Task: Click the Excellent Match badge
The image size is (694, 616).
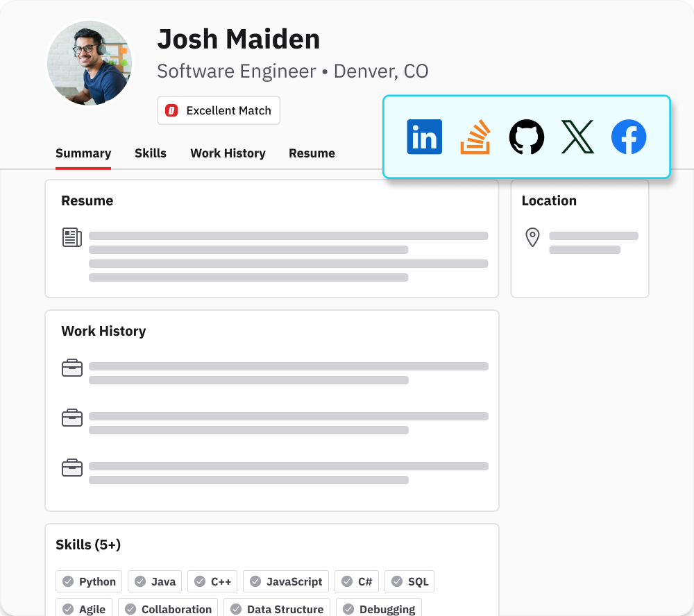Action: [x=219, y=110]
